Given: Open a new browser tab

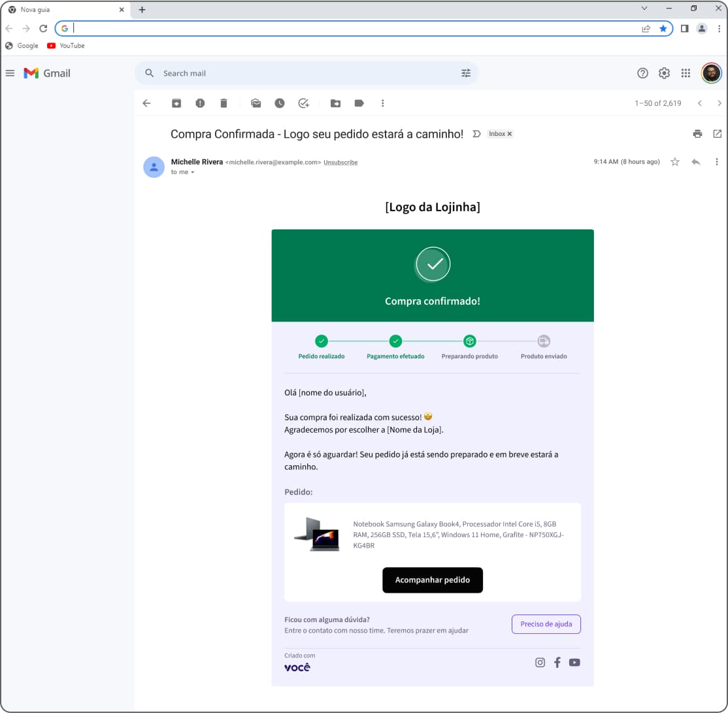Looking at the screenshot, I should coord(142,10).
